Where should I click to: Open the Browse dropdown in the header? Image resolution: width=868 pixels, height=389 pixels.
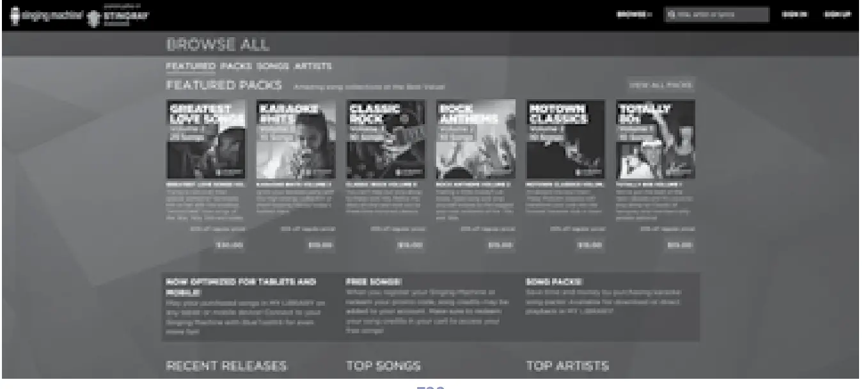click(634, 14)
